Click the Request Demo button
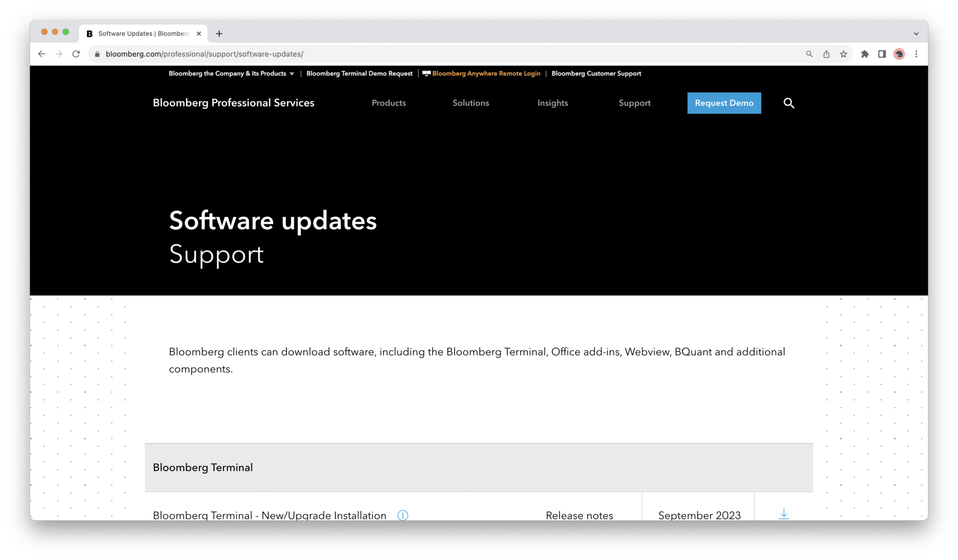 (724, 103)
